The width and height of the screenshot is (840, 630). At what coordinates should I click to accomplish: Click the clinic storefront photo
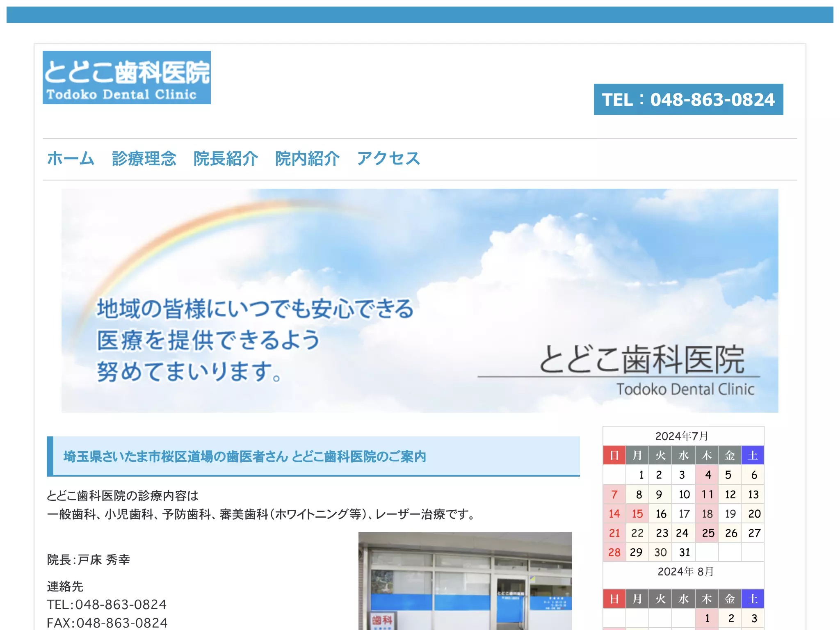pos(465,581)
